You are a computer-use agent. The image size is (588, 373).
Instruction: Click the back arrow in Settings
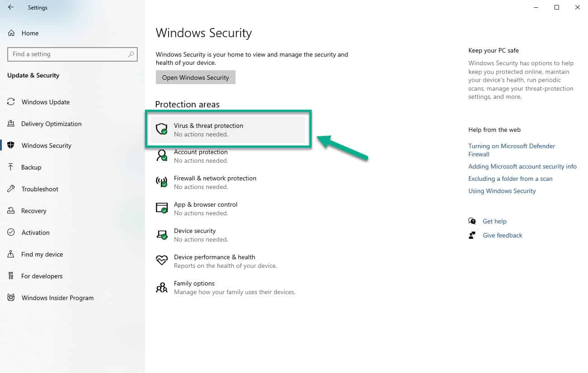point(11,7)
